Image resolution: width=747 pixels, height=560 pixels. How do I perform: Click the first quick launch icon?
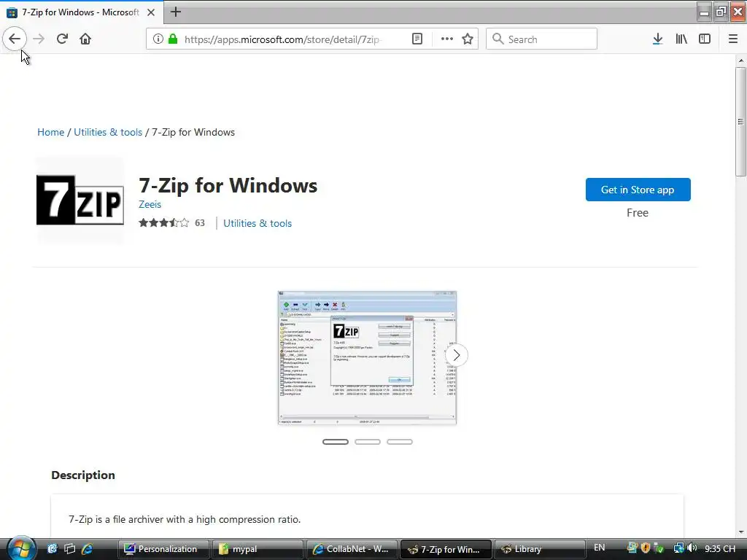point(53,548)
